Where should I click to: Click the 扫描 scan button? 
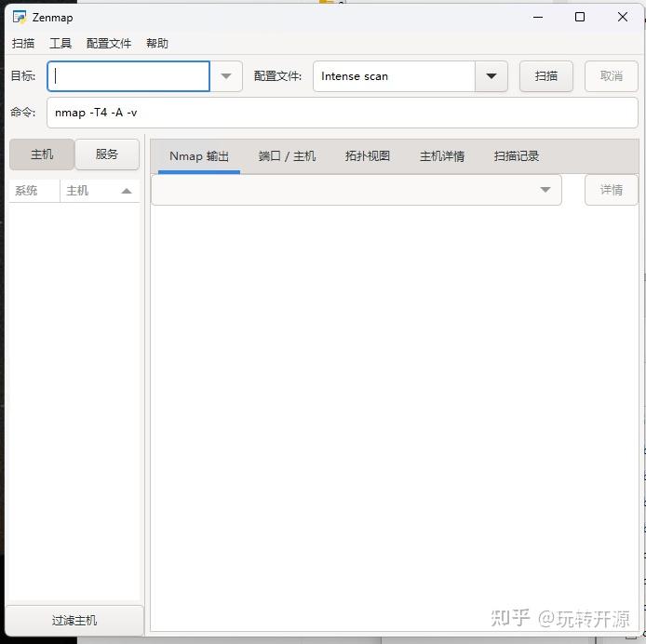[545, 76]
